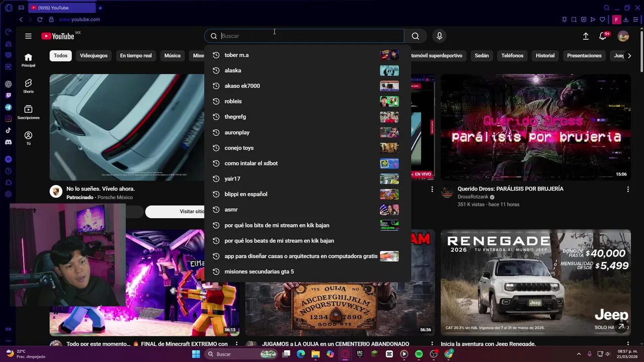The image size is (644, 362).
Task: Show hidden system tray icons chevron
Action: pos(579,354)
